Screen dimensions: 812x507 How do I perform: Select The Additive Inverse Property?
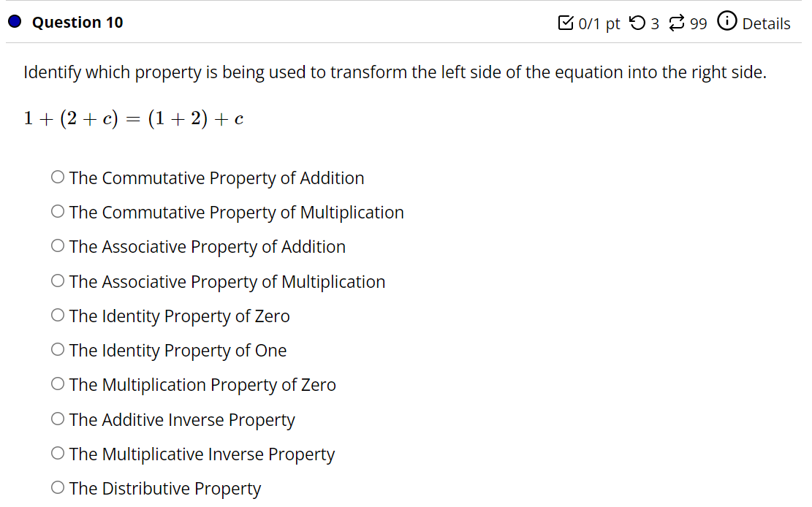pos(58,418)
